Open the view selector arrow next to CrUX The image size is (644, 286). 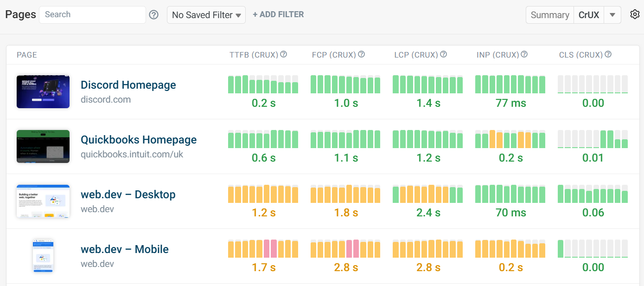coord(612,14)
